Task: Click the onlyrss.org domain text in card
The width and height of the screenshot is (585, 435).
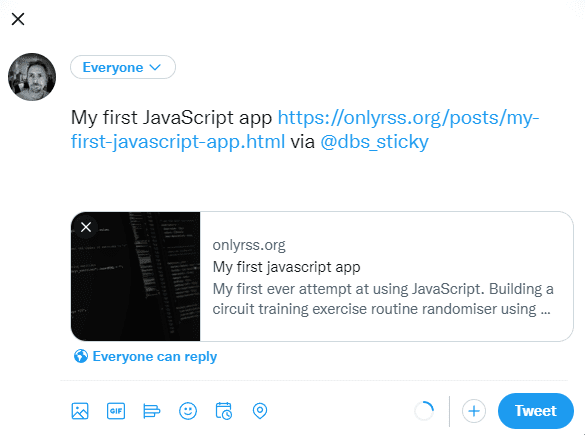Action: coord(249,245)
